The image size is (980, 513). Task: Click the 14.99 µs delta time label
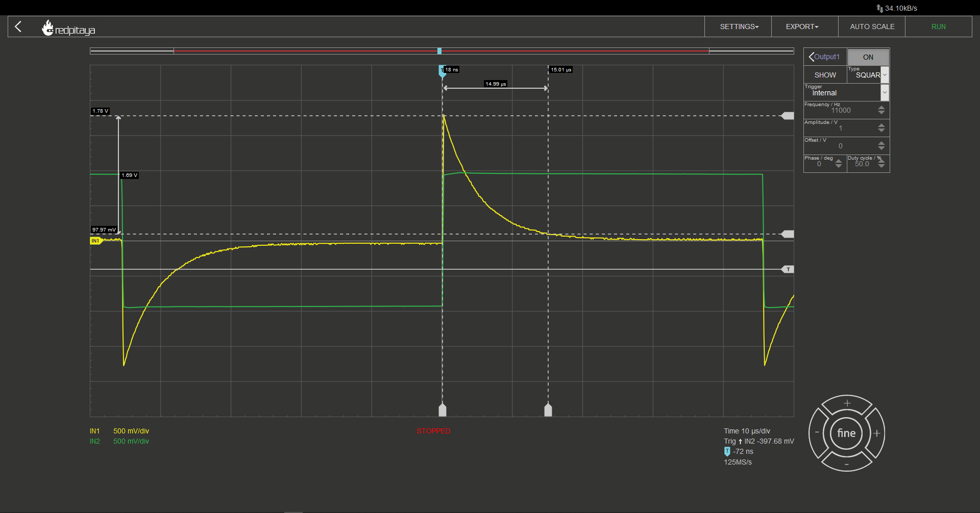click(x=496, y=84)
